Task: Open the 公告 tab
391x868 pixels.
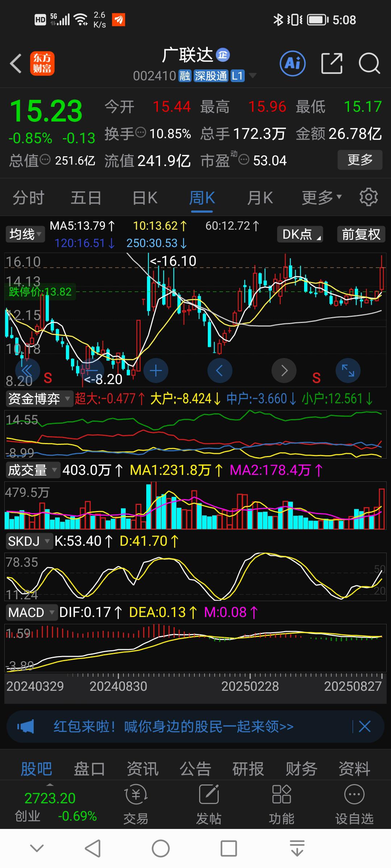Action: pyautogui.click(x=195, y=769)
